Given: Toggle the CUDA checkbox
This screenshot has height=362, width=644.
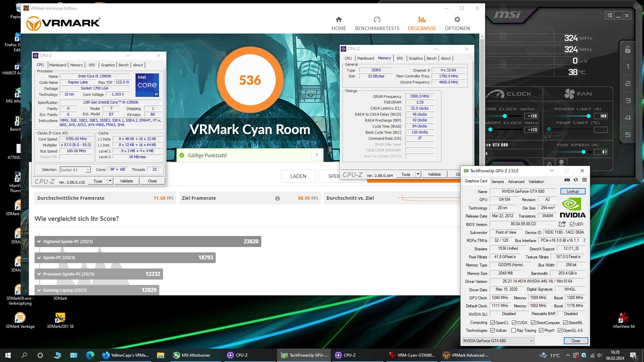Looking at the screenshot, I should point(514,323).
